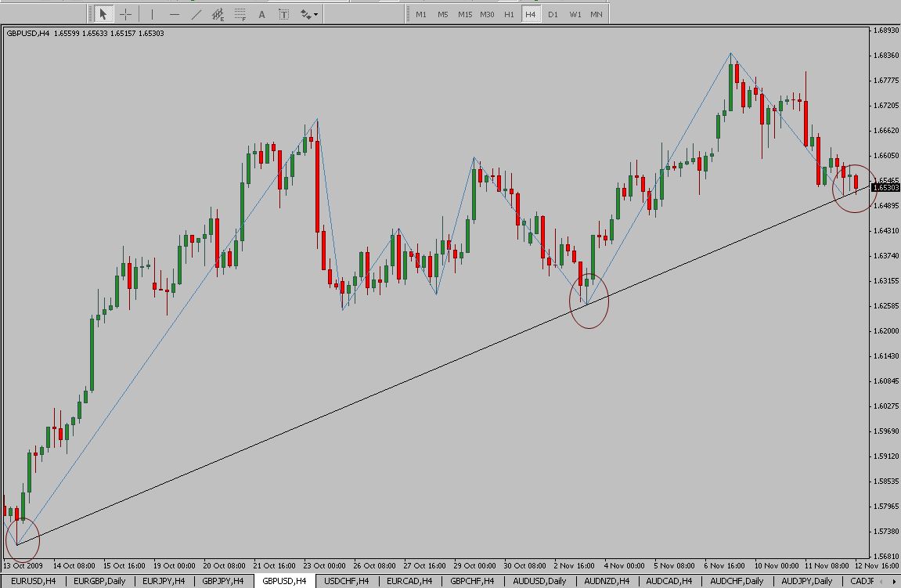Select the cursor arrow tool
Screen dimensions: 901x588
pos(103,14)
